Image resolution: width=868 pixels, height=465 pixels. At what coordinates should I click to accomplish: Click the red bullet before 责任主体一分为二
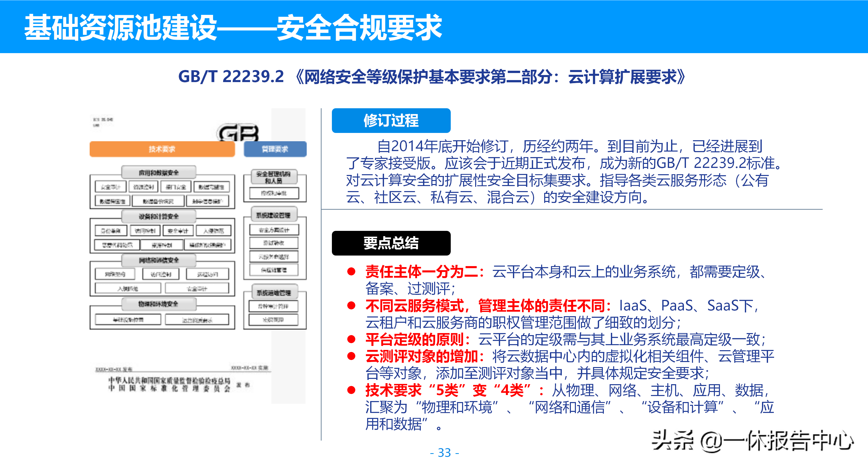point(351,272)
